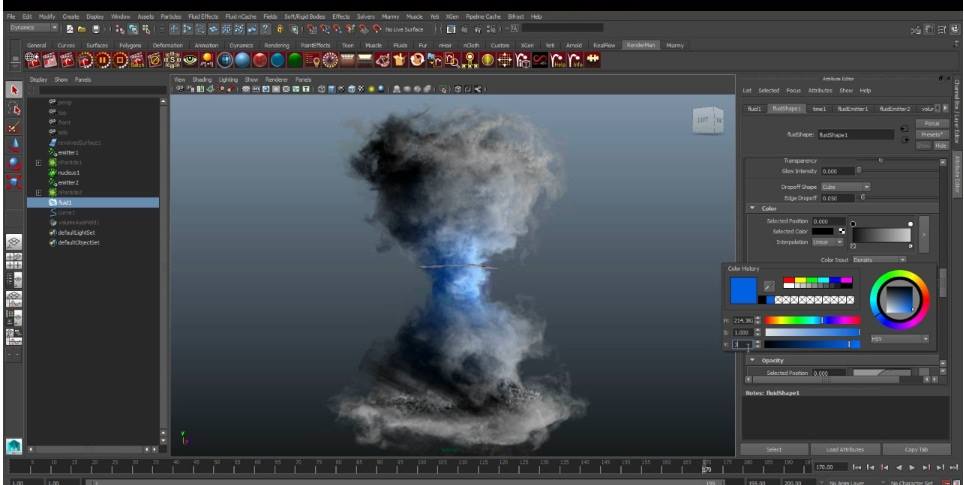The image size is (964, 485).
Task: Activate the Rotate tool sphere icon
Action: pos(14,164)
